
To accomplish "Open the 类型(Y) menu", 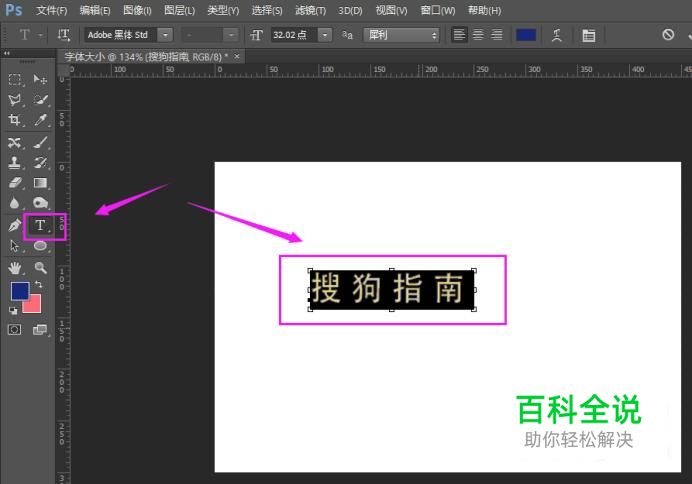I will pos(223,10).
